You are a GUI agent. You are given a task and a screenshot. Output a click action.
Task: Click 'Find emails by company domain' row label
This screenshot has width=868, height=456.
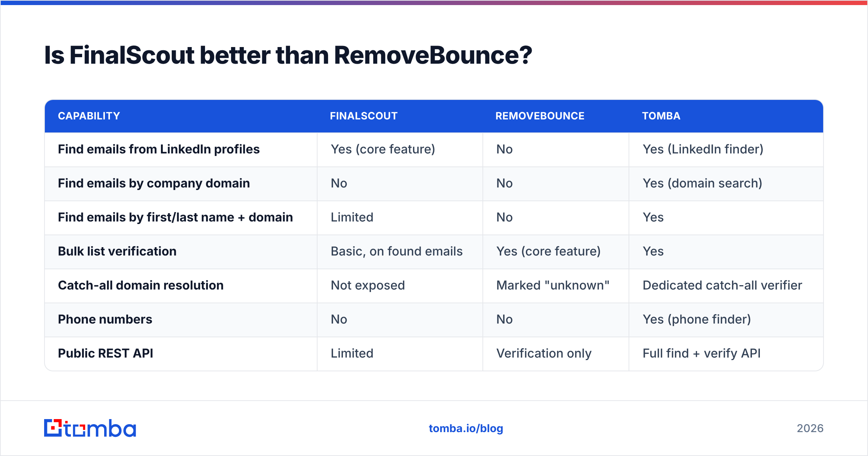(x=154, y=183)
